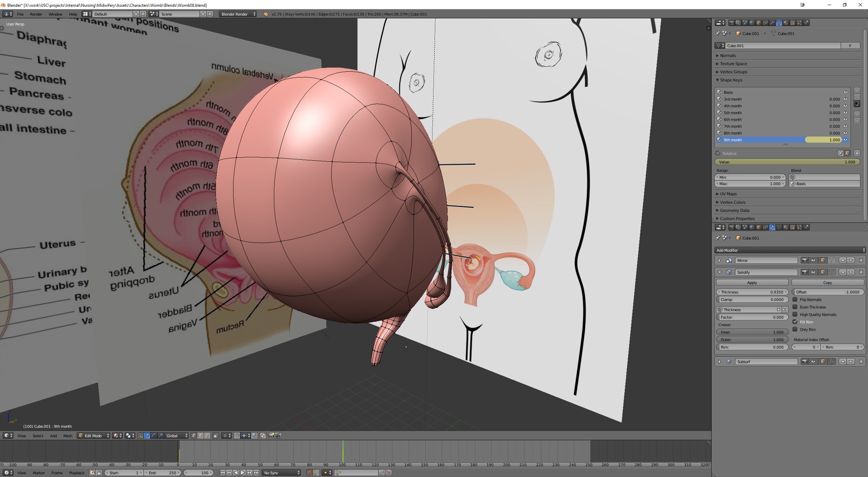
Task: Click the shape key Value slider
Action: (787, 162)
